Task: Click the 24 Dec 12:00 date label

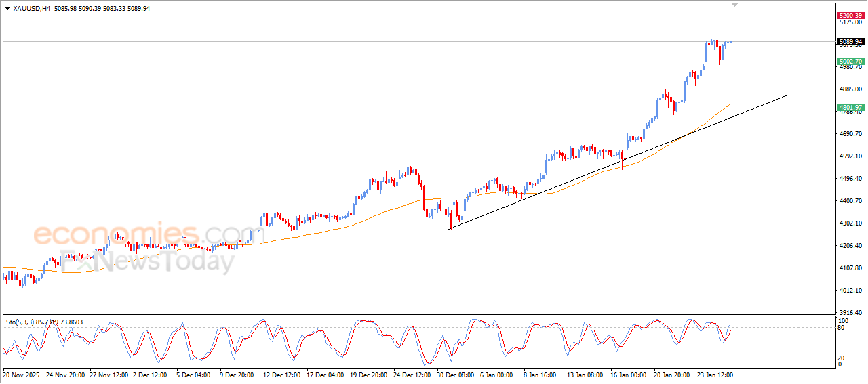Action: coord(412,375)
